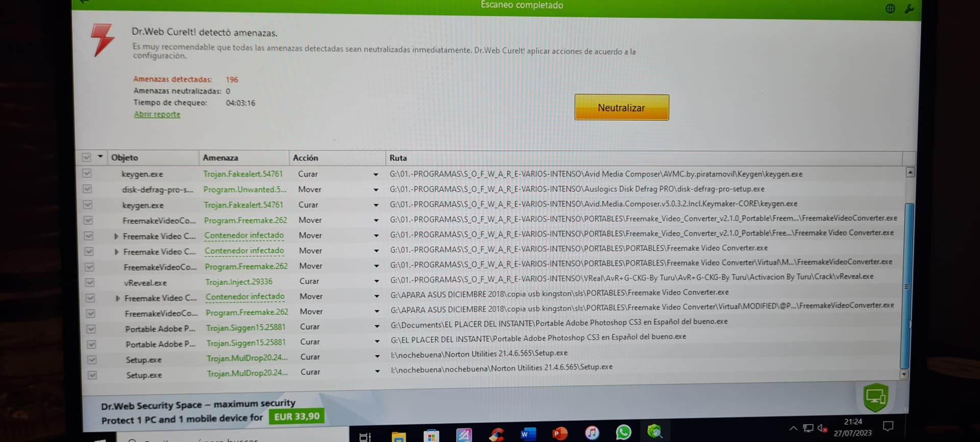Open the Program.Unwanted.5... threat link
The height and width of the screenshot is (442, 980).
(245, 189)
